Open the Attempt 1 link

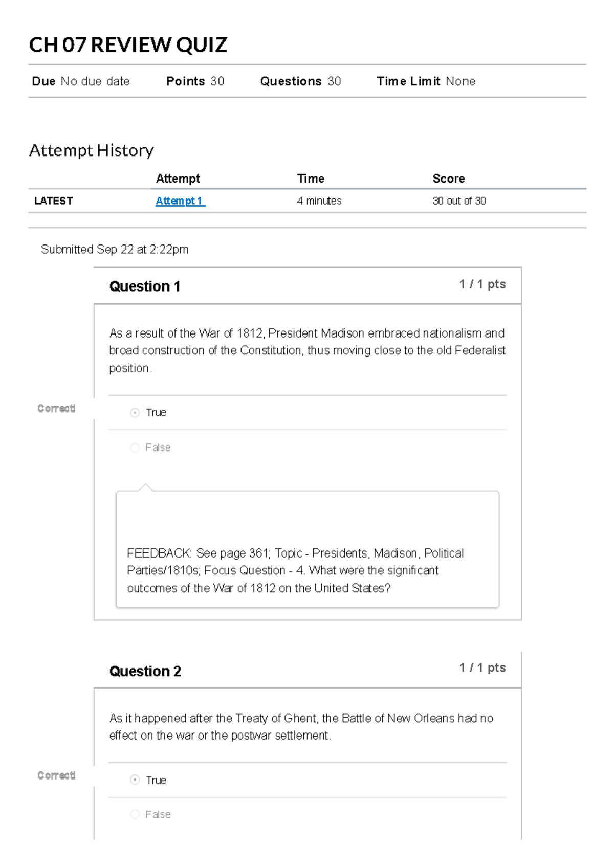pos(180,201)
